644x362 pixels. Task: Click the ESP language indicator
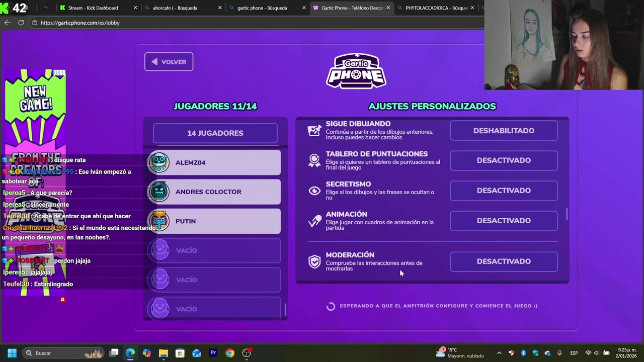pyautogui.click(x=574, y=353)
